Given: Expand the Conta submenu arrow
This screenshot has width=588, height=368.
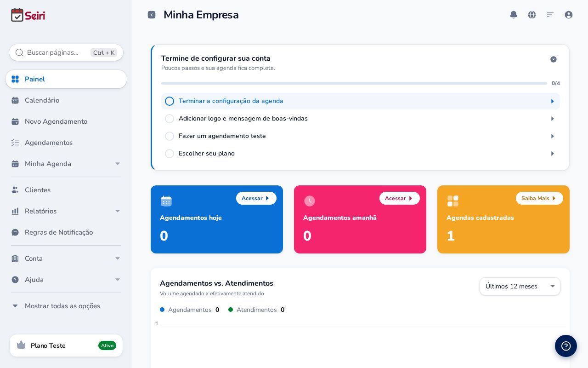Looking at the screenshot, I should [x=118, y=259].
